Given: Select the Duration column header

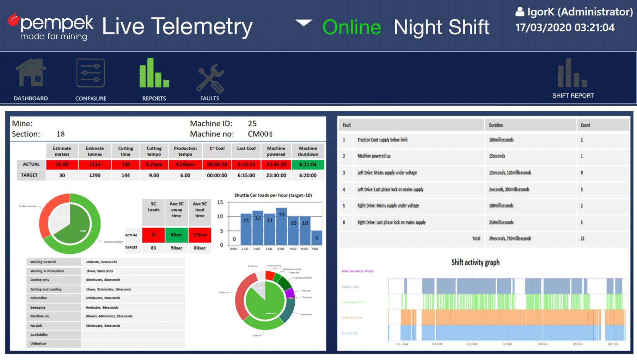Looking at the screenshot, I should [496, 125].
